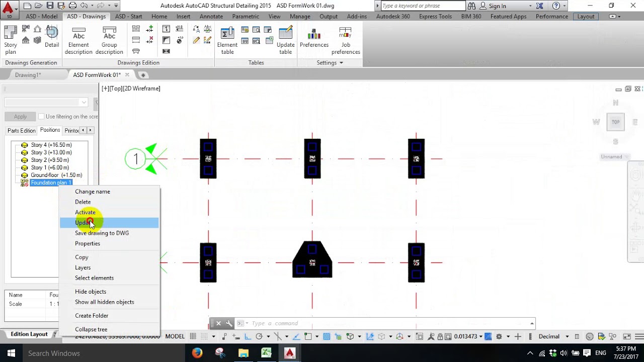The width and height of the screenshot is (644, 362).
Task: Toggle 2D object snap in the status bar
Action: click(x=308, y=336)
